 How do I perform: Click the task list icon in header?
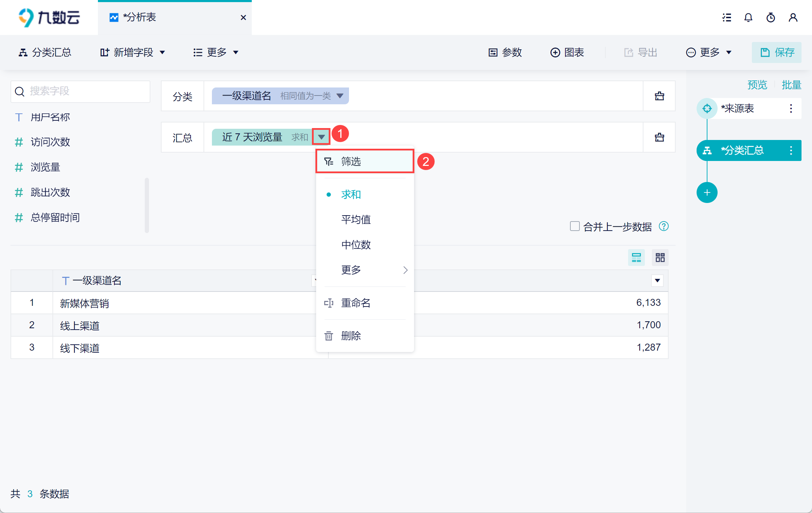(727, 17)
